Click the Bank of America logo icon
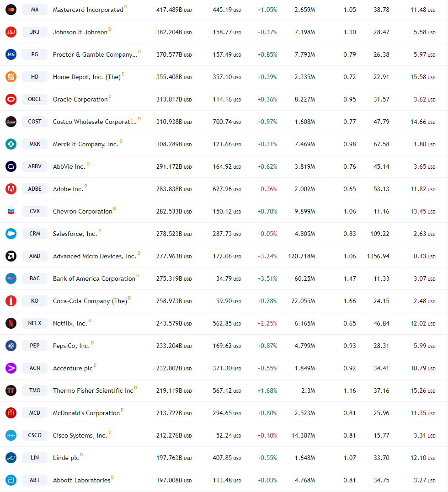This screenshot has width=448, height=492. (x=11, y=278)
